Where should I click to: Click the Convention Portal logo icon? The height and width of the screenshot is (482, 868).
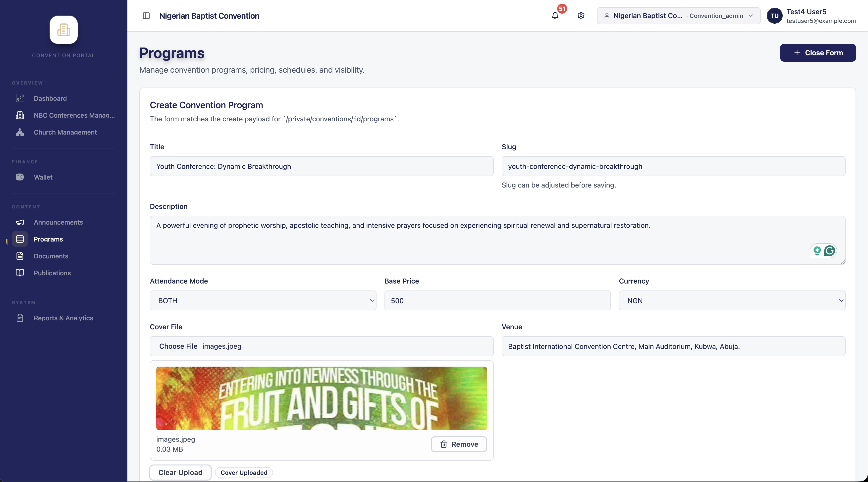coord(64,30)
